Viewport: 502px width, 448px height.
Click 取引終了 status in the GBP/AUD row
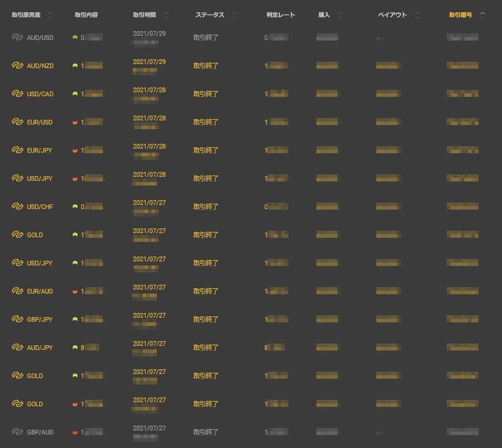pos(206,432)
